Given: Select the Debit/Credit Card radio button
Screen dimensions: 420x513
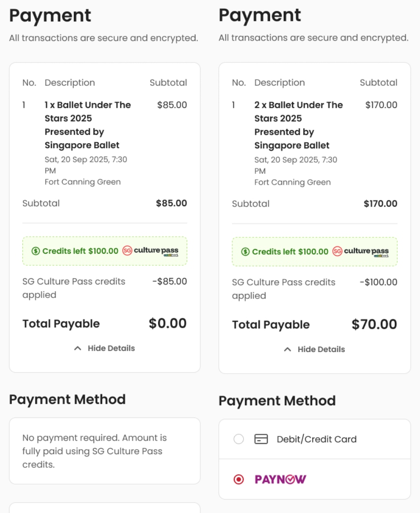Looking at the screenshot, I should (238, 439).
